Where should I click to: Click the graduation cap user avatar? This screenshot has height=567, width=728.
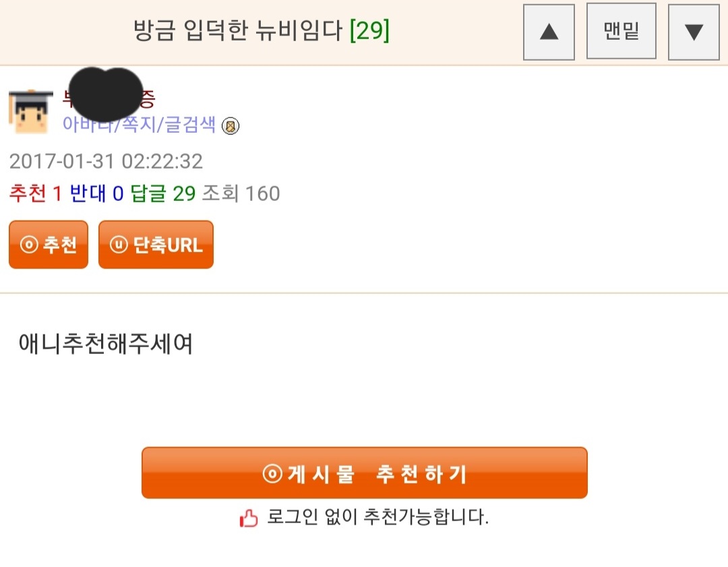click(30, 111)
